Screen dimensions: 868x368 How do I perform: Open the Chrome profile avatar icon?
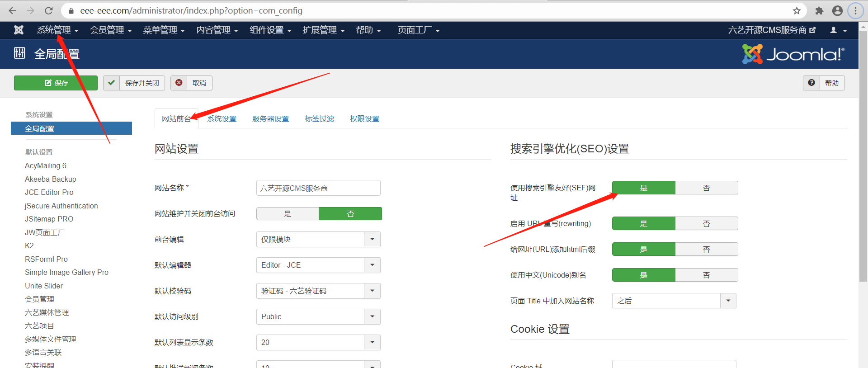pyautogui.click(x=837, y=10)
